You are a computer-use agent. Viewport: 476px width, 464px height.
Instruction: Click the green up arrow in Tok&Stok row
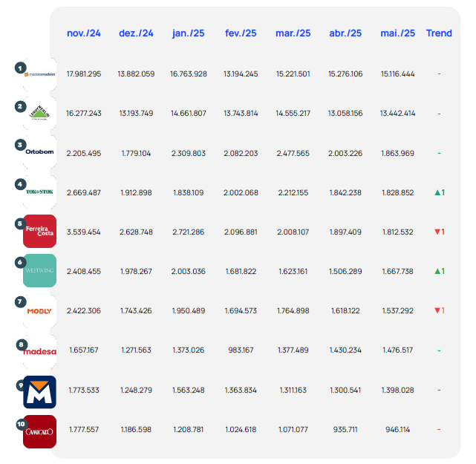click(x=439, y=192)
